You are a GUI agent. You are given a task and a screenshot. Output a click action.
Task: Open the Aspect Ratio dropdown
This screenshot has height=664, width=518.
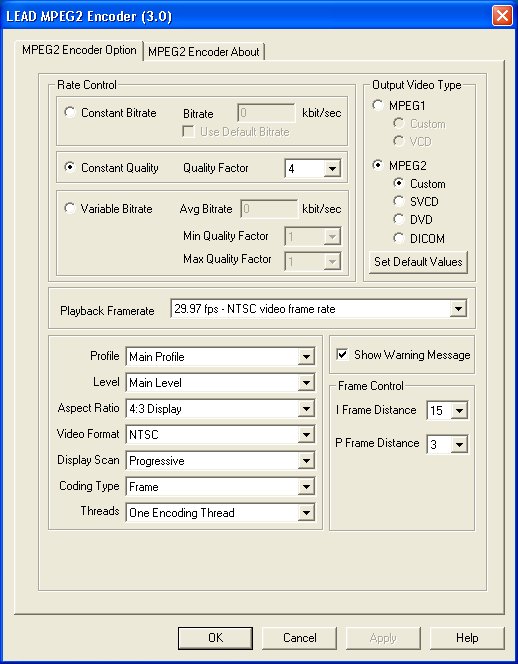point(305,409)
